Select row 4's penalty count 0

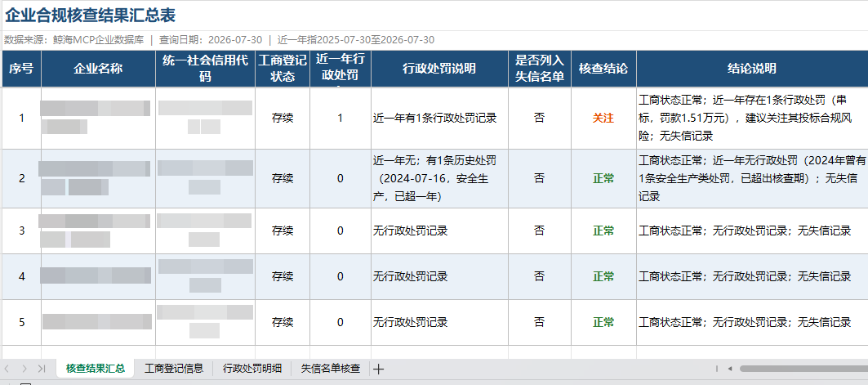point(341,276)
